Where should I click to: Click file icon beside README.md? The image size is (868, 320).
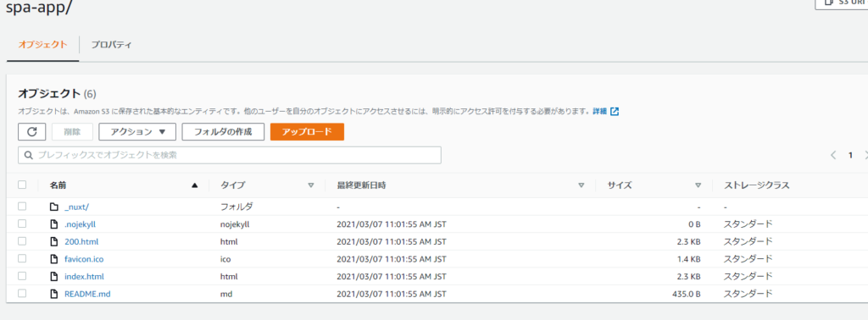(x=53, y=294)
